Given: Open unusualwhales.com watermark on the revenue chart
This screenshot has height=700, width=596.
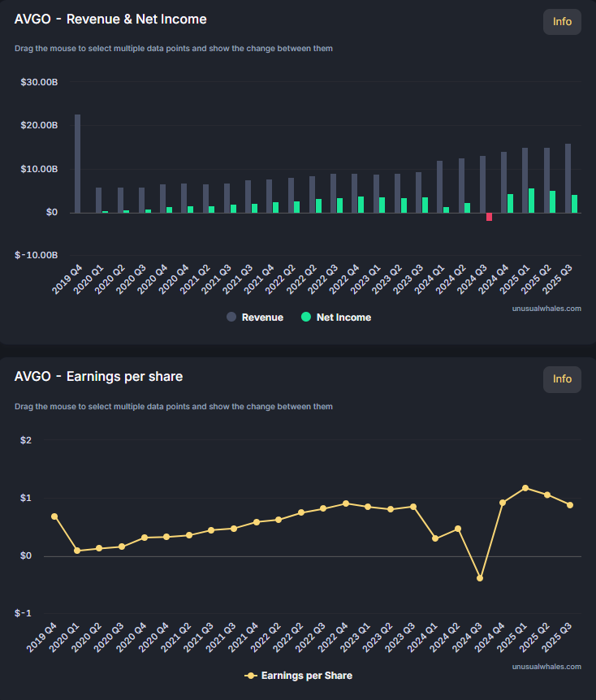Looking at the screenshot, I should click(x=546, y=309).
